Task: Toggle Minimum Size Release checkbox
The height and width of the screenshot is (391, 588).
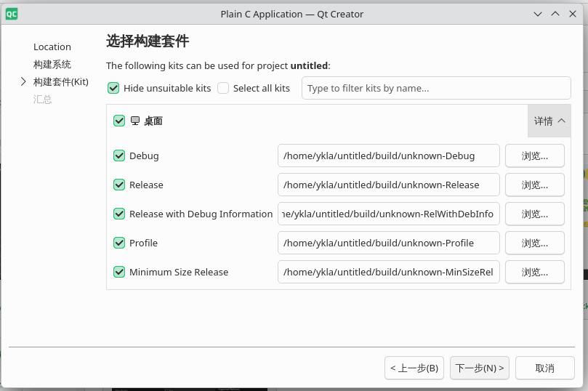Action: [x=119, y=272]
